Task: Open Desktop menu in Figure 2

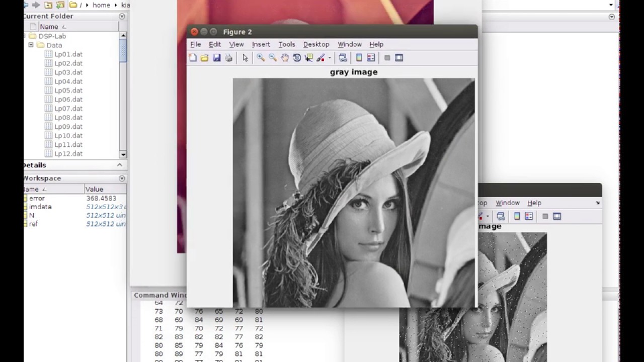Action: (x=316, y=44)
